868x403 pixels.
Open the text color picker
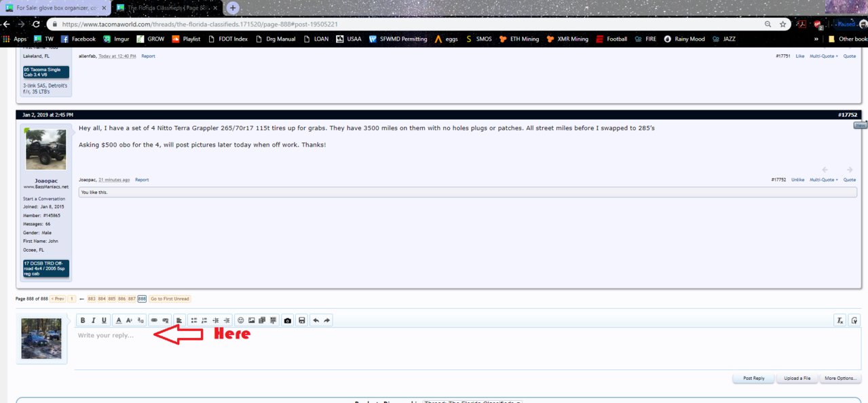119,320
